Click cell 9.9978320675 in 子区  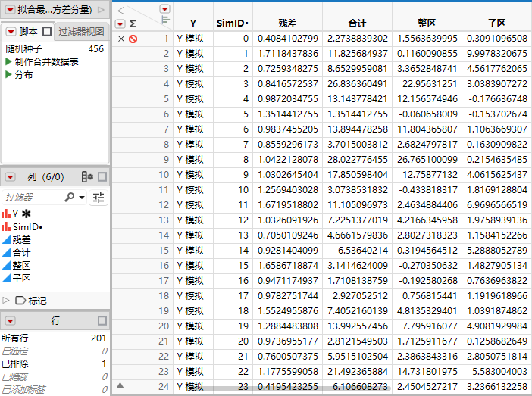click(x=496, y=54)
